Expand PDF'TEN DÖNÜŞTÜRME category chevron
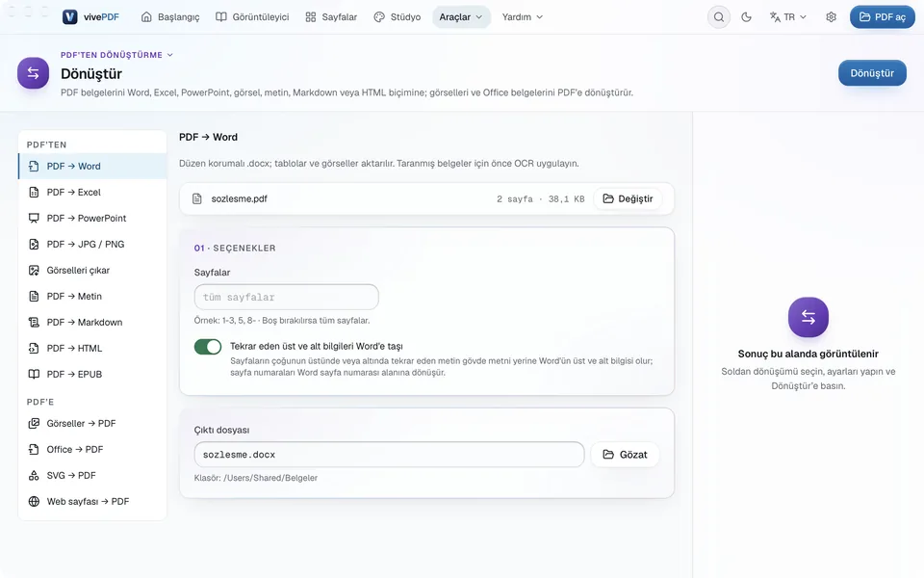924x578 pixels. pos(169,55)
